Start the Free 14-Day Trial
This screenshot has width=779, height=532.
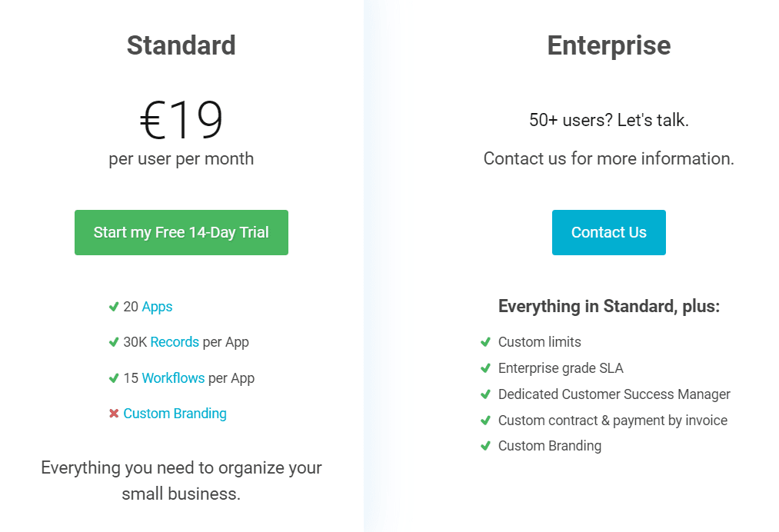click(181, 232)
